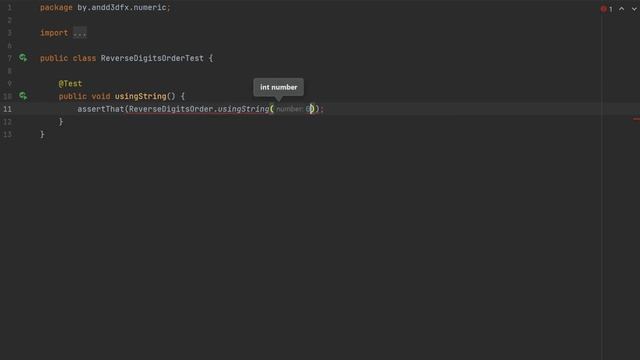Click the @Test annotation
This screenshot has height=360, width=640.
coord(70,84)
